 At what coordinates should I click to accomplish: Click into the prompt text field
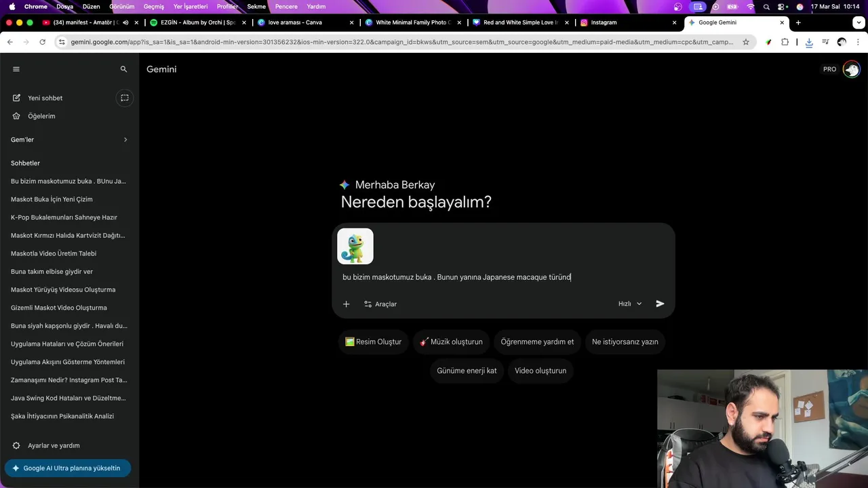[503, 277]
